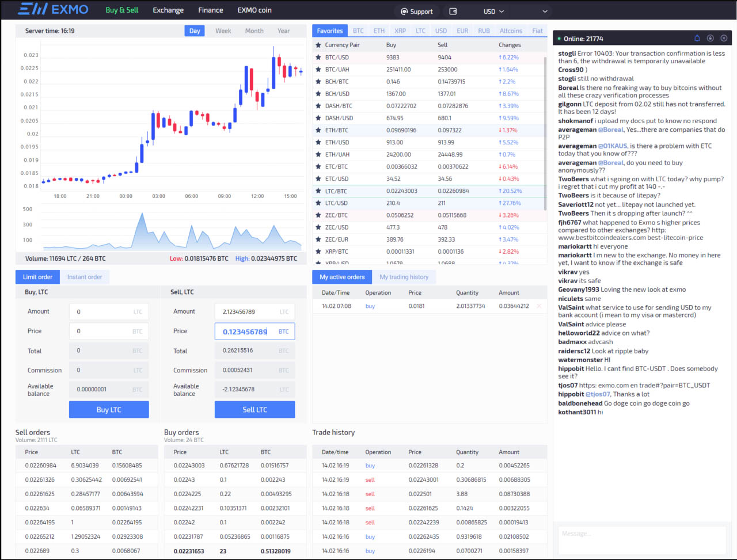
Task: Click the Support button
Action: 416,11
